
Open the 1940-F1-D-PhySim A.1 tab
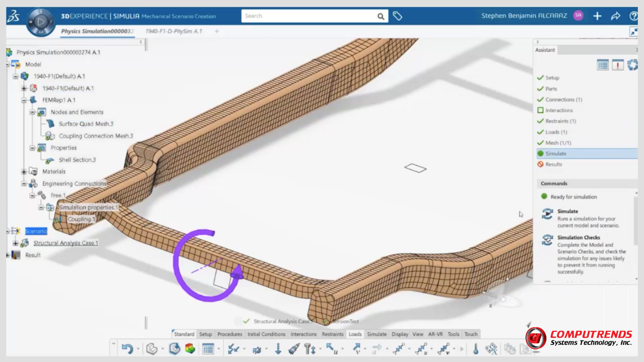[174, 31]
